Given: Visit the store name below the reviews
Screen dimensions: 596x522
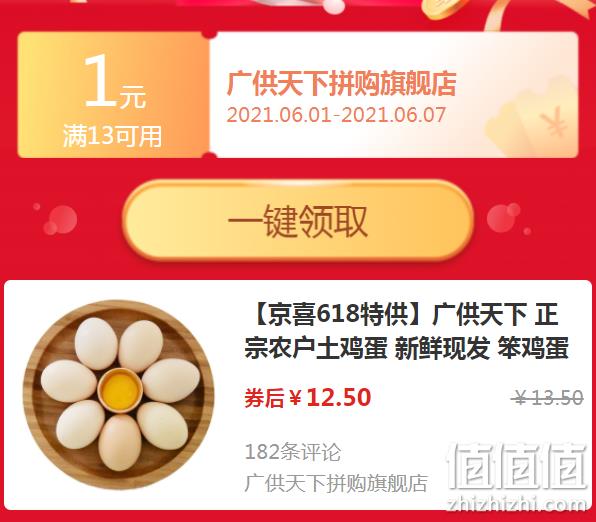Looking at the screenshot, I should click(336, 483).
